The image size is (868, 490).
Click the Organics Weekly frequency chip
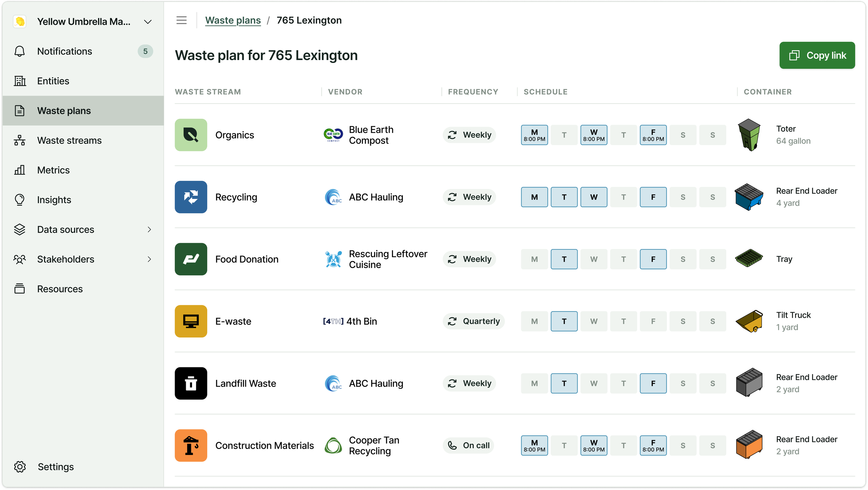pyautogui.click(x=469, y=135)
